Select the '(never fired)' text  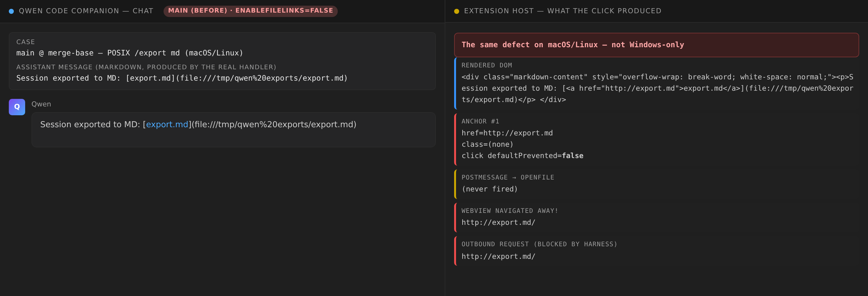[x=489, y=189]
